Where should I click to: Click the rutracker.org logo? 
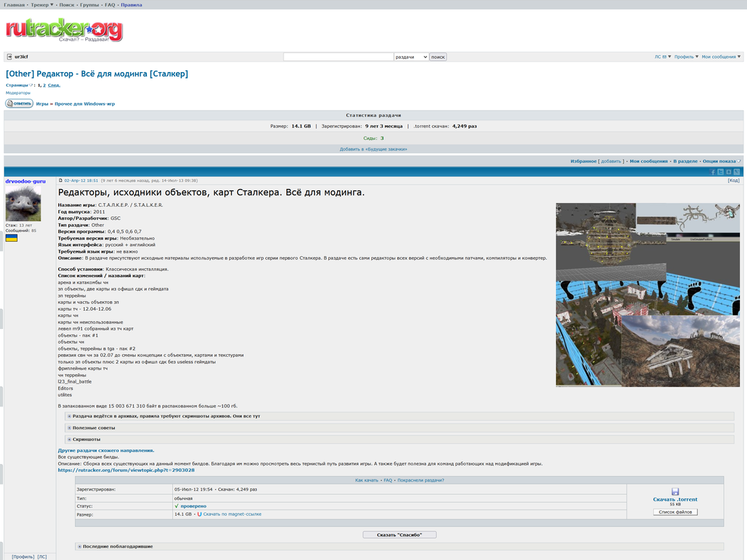[64, 29]
